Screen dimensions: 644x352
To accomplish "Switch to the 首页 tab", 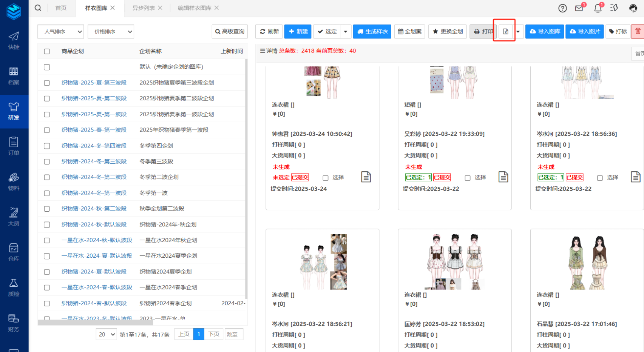I will click(x=61, y=8).
